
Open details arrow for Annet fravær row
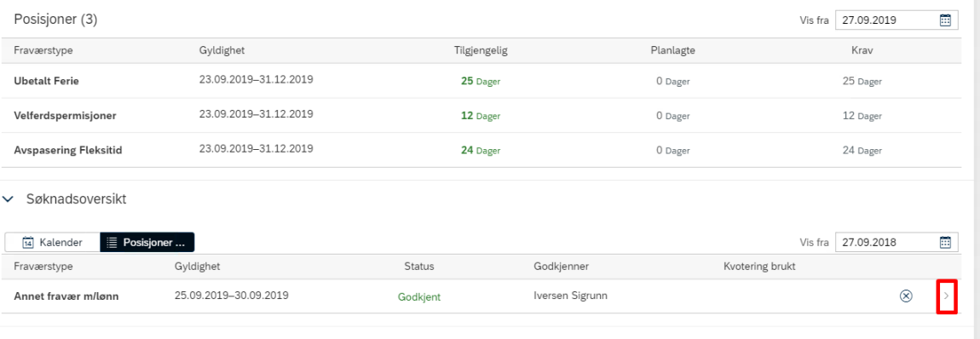(946, 296)
